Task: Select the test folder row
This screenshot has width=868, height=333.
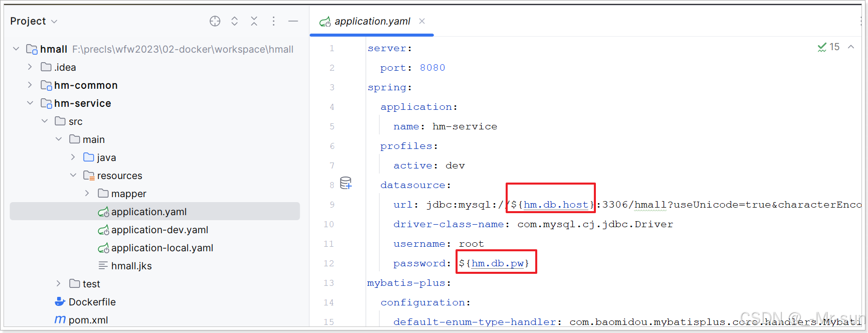Action: (155, 284)
